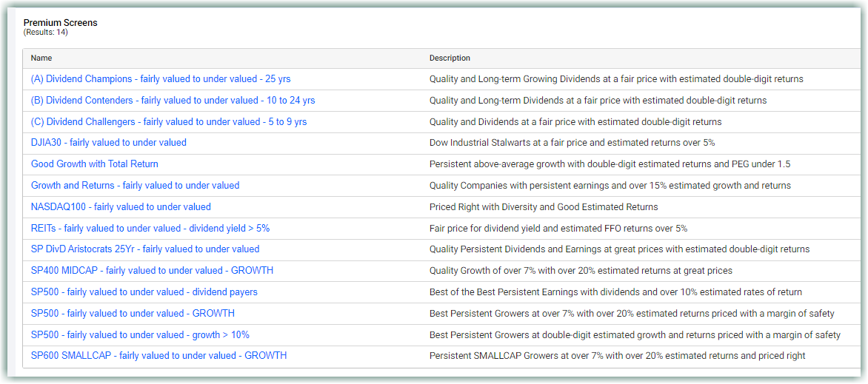868x384 pixels.
Task: Select description "Priced Right with Diversity"
Action: (544, 207)
